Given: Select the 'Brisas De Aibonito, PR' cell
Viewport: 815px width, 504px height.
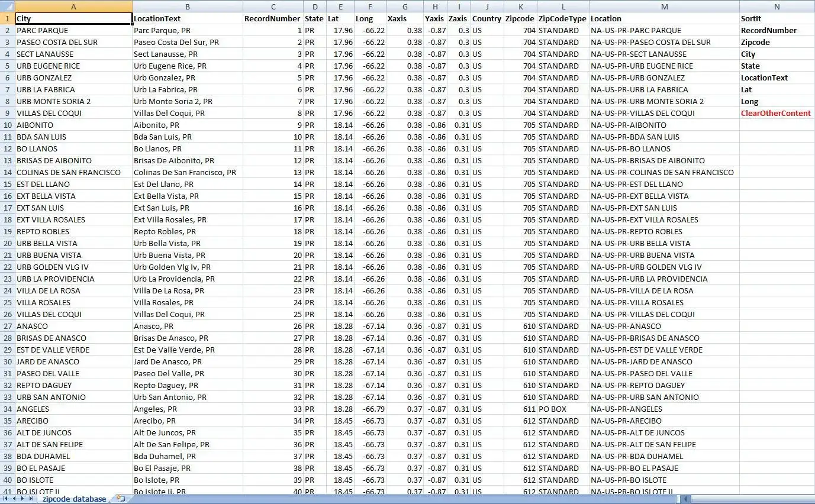Looking at the screenshot, I should (188, 161).
